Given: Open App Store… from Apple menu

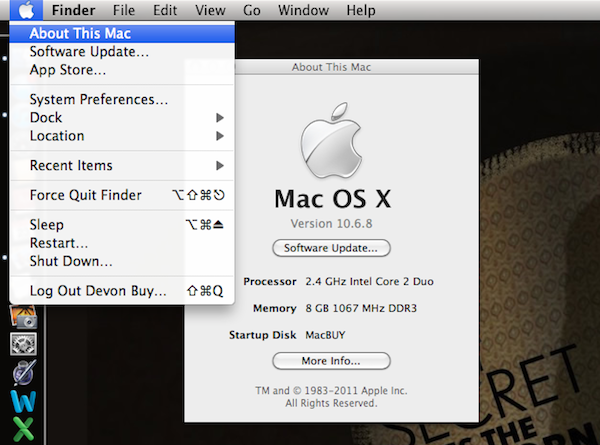Looking at the screenshot, I should pyautogui.click(x=122, y=70).
